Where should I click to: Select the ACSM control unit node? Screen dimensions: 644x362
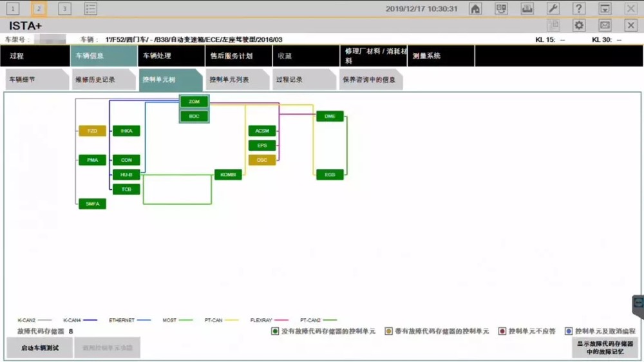coord(262,131)
